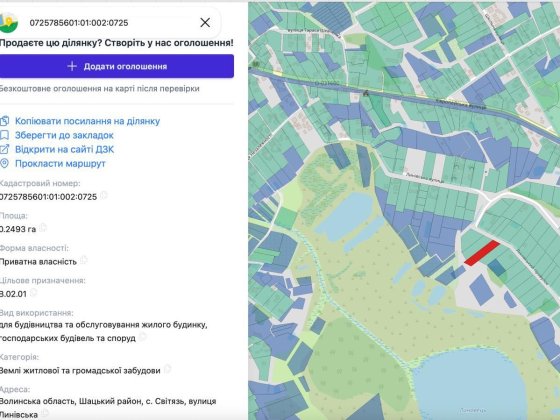Click the cadastral number in the search field
The height and width of the screenshot is (420, 560).
(79, 23)
